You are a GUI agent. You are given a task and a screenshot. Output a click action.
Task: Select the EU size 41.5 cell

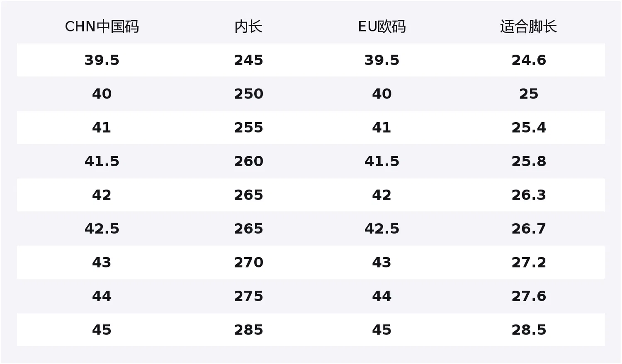coord(381,161)
